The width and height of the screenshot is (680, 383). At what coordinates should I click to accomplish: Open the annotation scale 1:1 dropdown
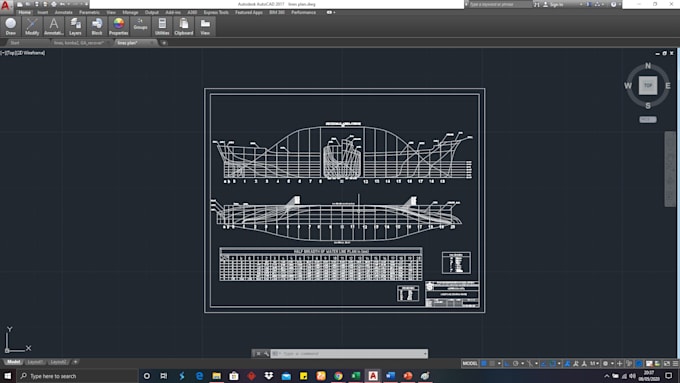(594, 363)
